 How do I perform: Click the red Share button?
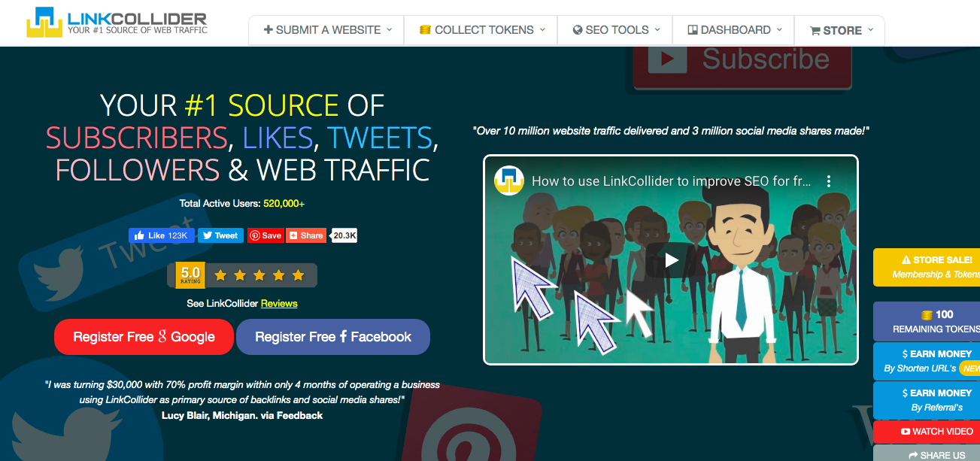click(x=306, y=235)
